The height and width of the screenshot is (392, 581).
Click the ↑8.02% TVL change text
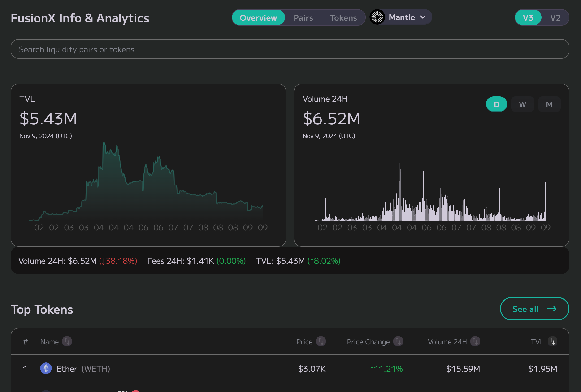[x=324, y=261]
